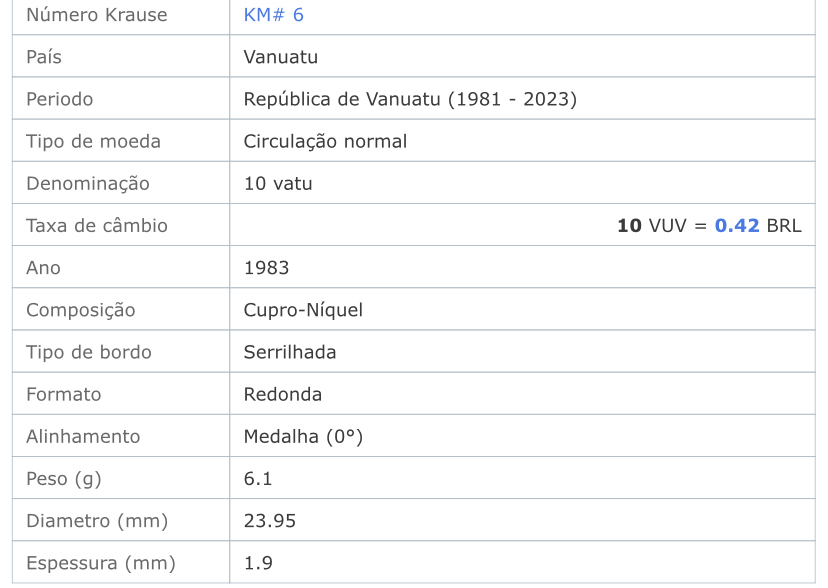Click the 10 vatu denomination value
The image size is (828, 588).
(x=278, y=183)
